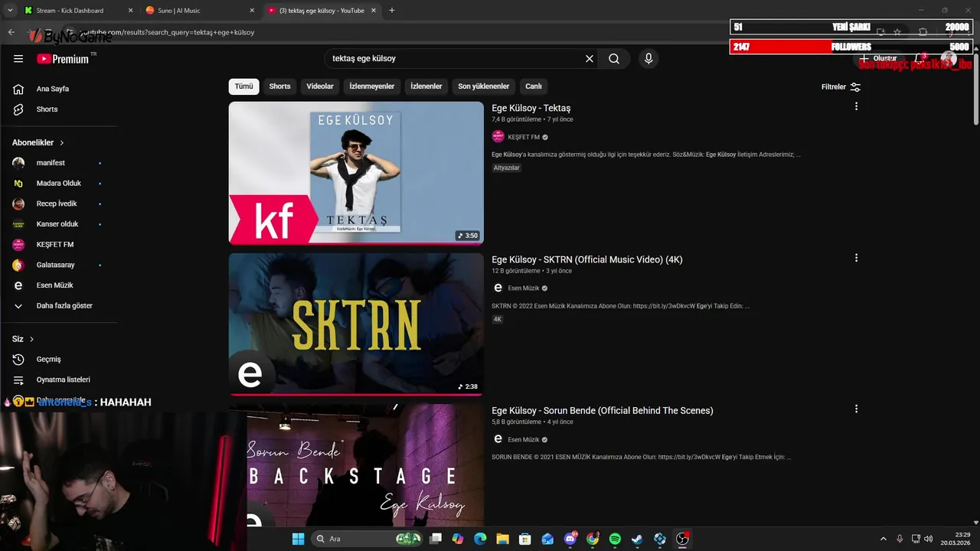The image size is (980, 551).
Task: Click the Windows taskbar search box
Action: pos(367,539)
